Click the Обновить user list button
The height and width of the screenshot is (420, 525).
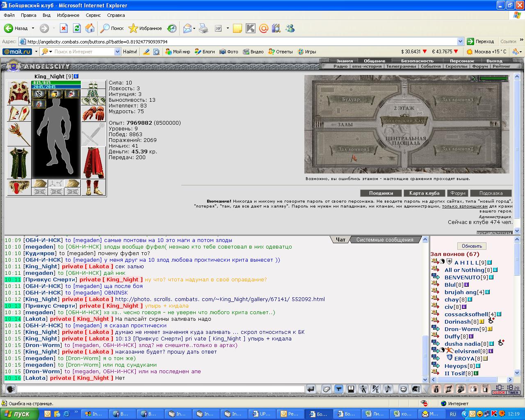[x=472, y=246]
